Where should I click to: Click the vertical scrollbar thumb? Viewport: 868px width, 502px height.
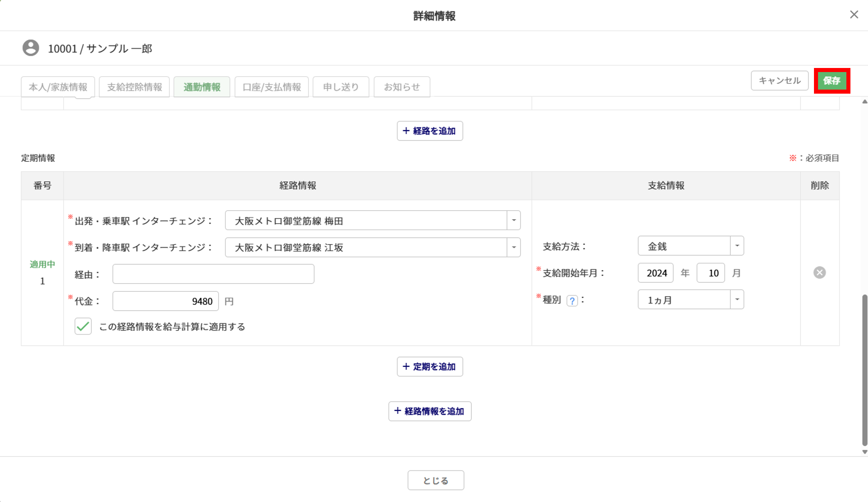tap(864, 369)
